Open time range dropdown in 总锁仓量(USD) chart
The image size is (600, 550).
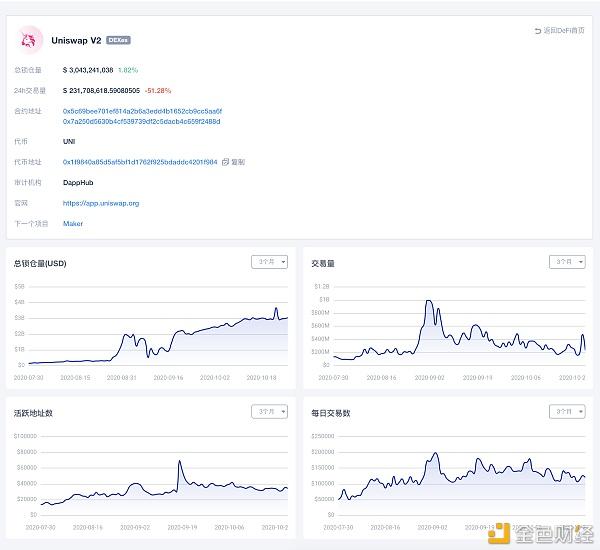[x=269, y=262]
